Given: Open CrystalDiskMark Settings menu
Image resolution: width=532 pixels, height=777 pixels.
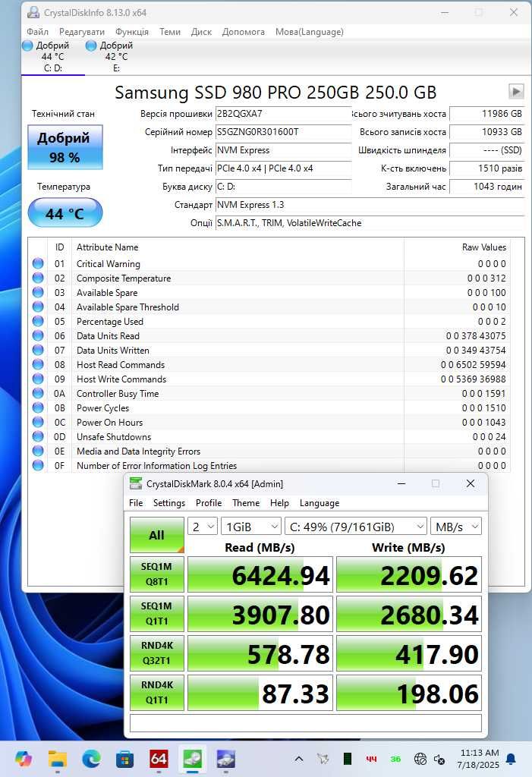Looking at the screenshot, I should [169, 502].
